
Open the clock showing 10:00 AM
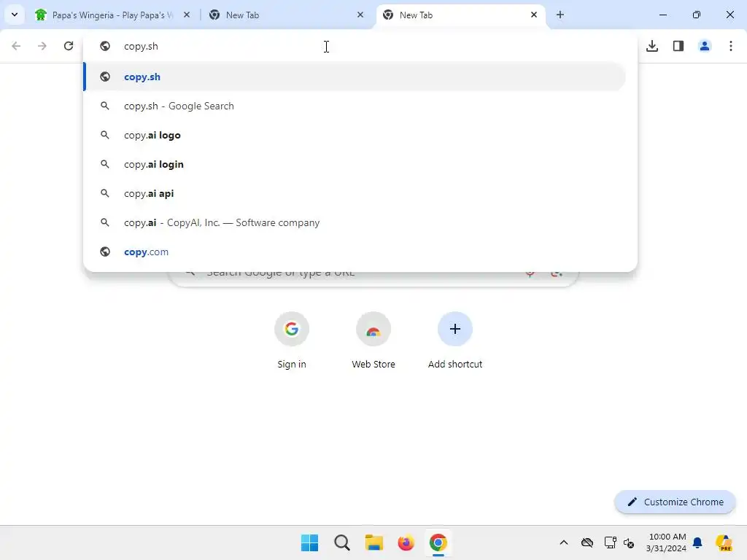pos(667,542)
